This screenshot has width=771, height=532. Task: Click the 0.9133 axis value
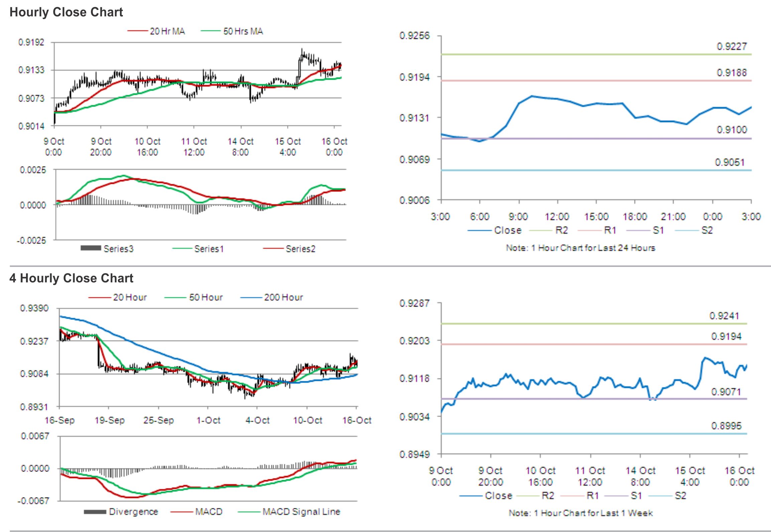31,70
